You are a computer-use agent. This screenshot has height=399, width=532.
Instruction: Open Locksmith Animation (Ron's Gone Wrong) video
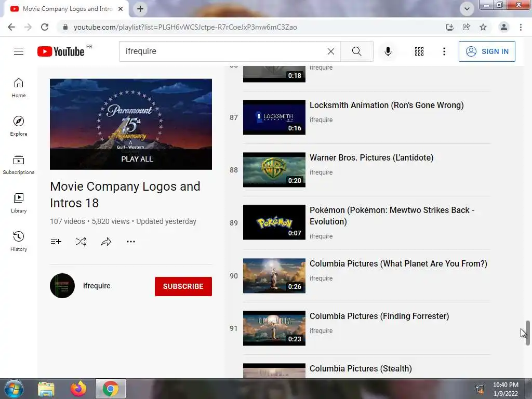tap(387, 105)
